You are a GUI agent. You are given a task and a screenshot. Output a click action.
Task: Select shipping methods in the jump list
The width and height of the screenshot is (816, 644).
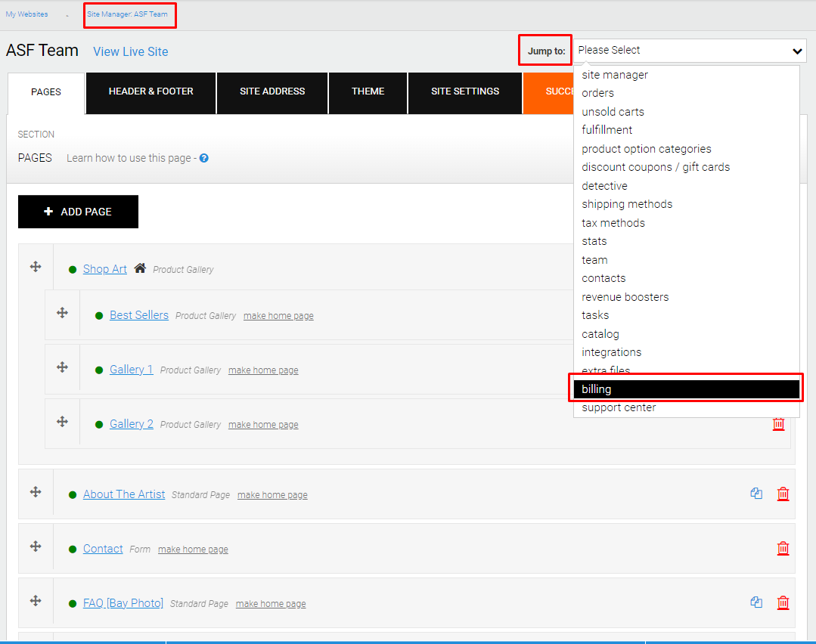[x=627, y=204]
